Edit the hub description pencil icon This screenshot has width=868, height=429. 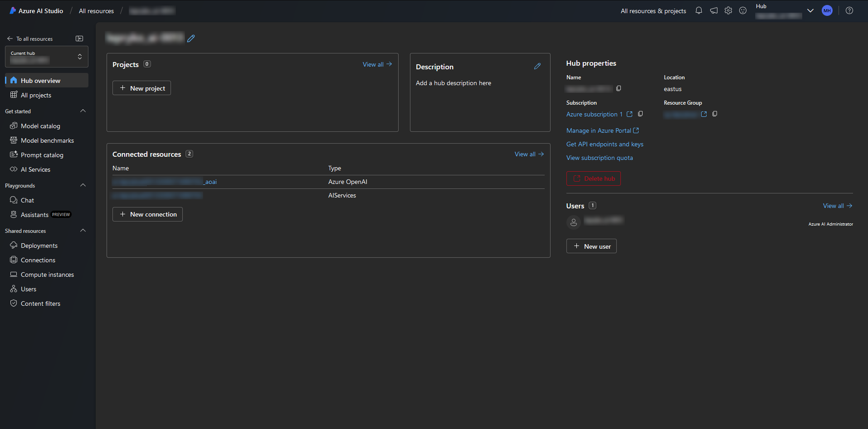click(537, 66)
